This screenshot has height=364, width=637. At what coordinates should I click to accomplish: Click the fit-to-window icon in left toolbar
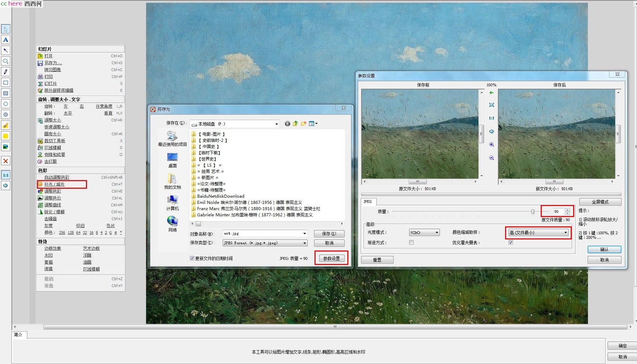(6, 186)
